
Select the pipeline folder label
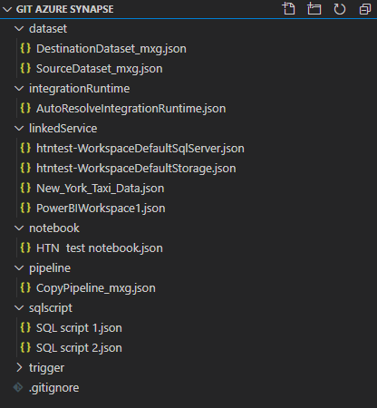click(50, 269)
